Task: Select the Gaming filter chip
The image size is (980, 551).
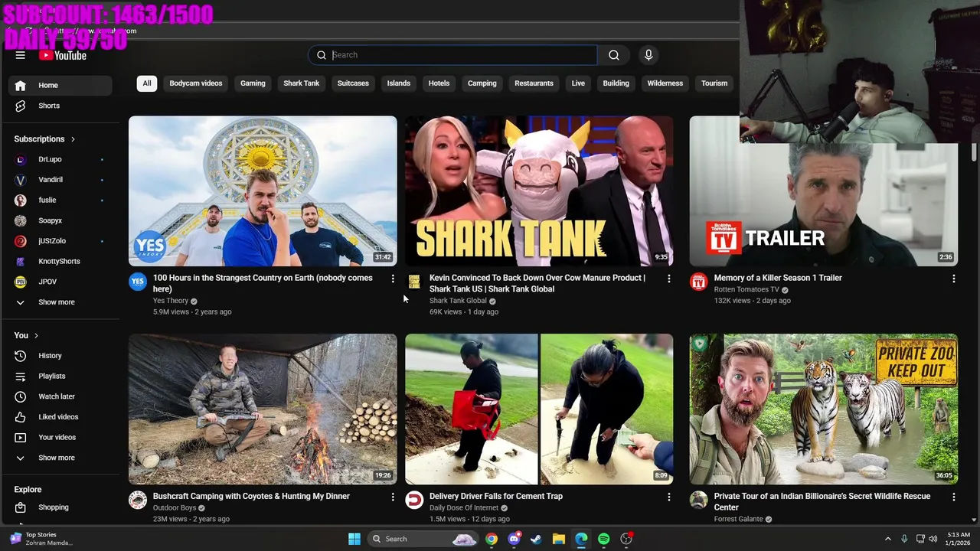Action: (253, 83)
